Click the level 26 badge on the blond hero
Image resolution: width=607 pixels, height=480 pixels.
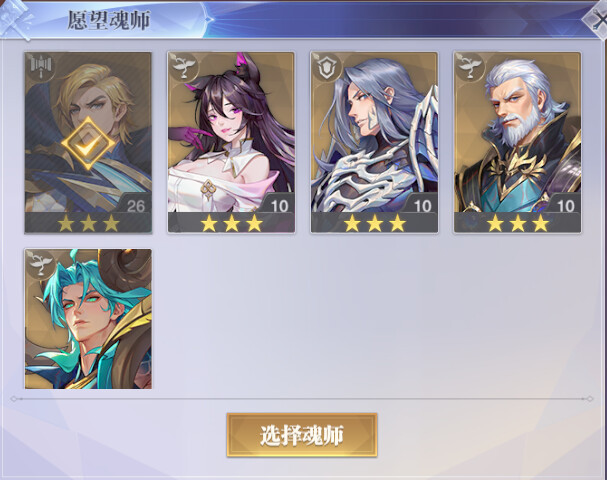135,205
